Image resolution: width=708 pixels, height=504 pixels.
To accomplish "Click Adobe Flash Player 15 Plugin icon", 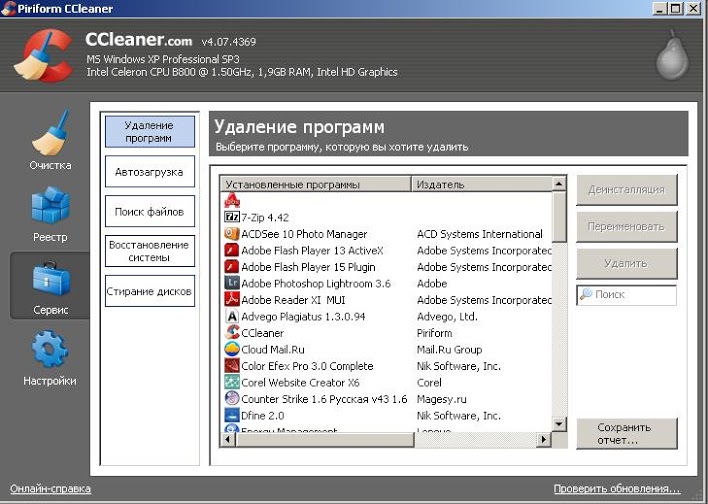I will pyautogui.click(x=232, y=266).
